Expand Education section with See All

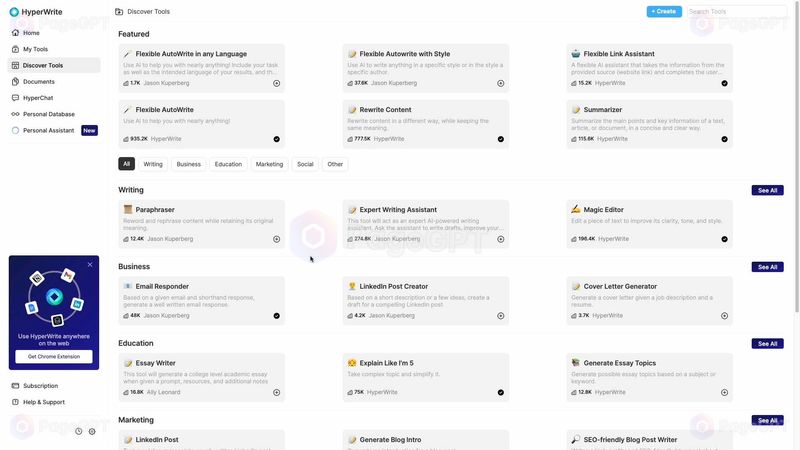click(767, 343)
